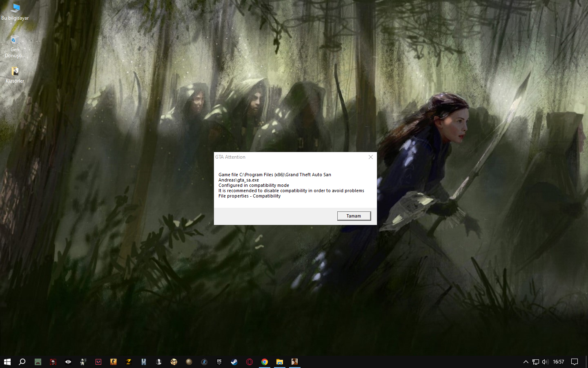
Task: Select the Geri Dönüşüm recycle bin icon
Action: 15,47
